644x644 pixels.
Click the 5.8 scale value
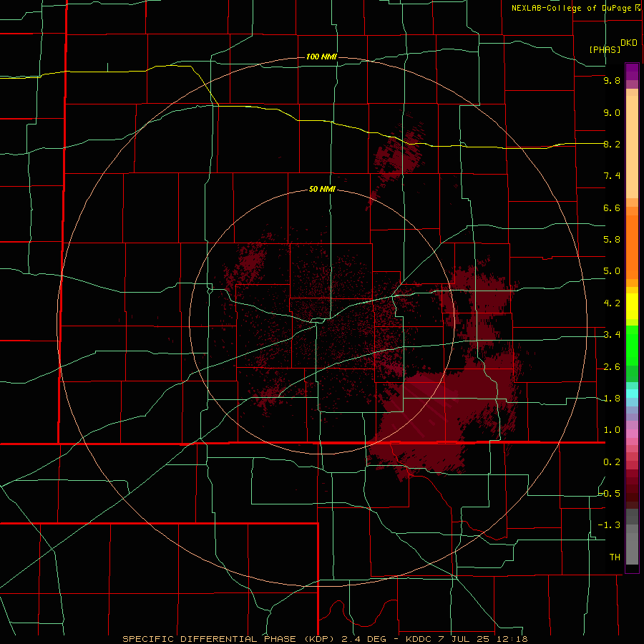(612, 240)
